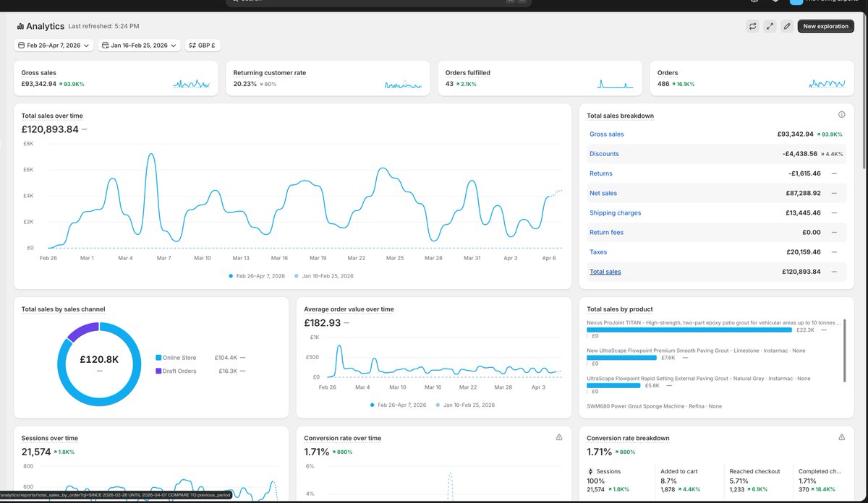
Task: Click Feb 26–Apr 7 legend under order value chart
Action: tap(398, 405)
